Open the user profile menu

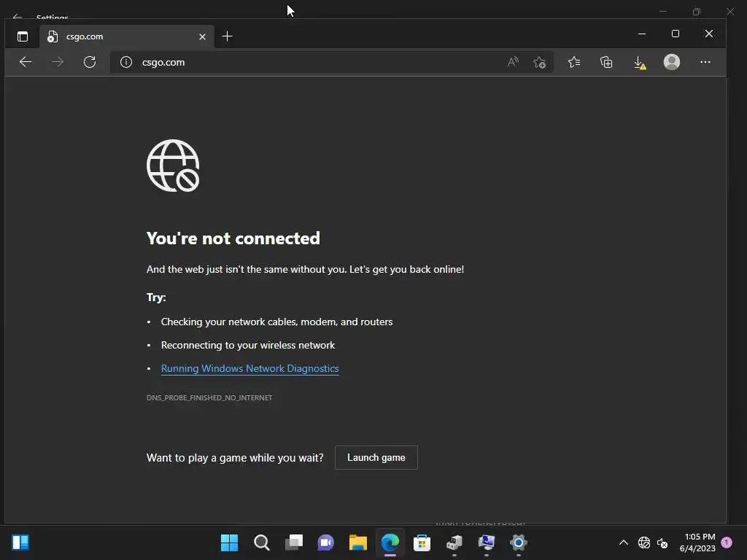coord(672,62)
